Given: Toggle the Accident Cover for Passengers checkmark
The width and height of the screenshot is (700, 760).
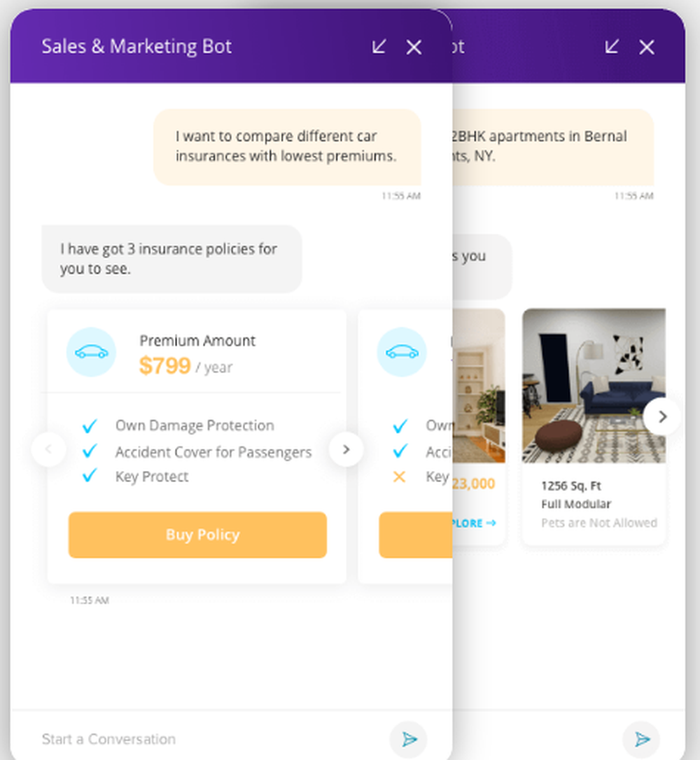Looking at the screenshot, I should pos(90,451).
